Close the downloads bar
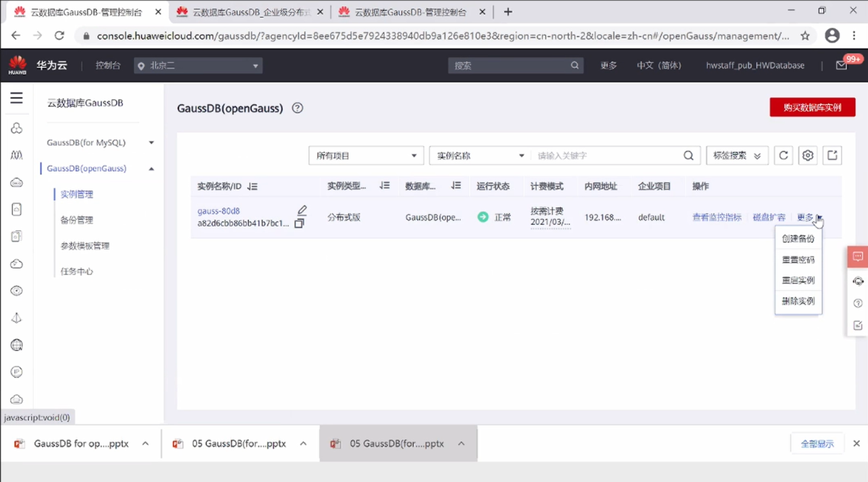 click(856, 444)
